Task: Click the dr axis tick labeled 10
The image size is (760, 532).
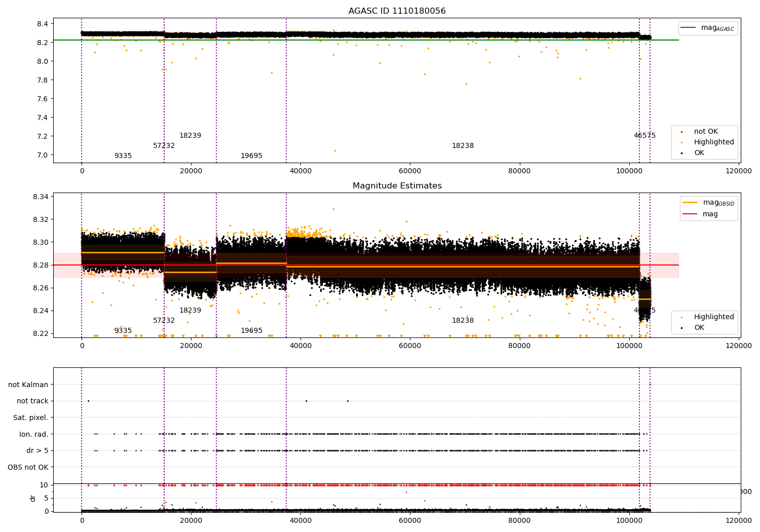Action: point(44,485)
